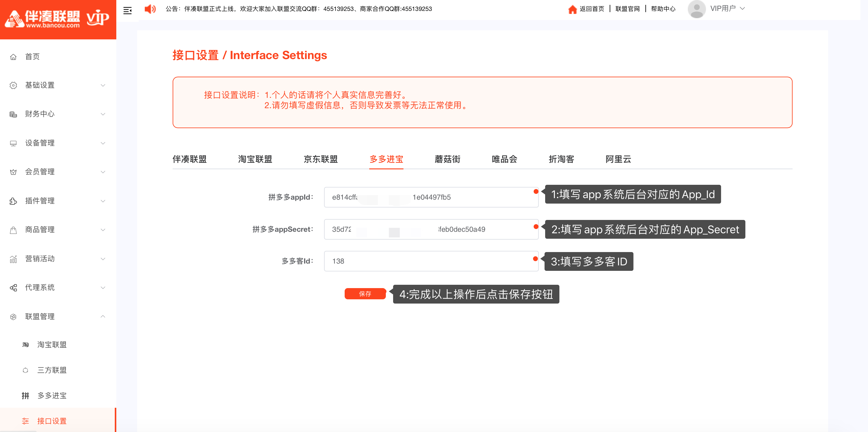Click the 联盟管理 menu label

40,316
